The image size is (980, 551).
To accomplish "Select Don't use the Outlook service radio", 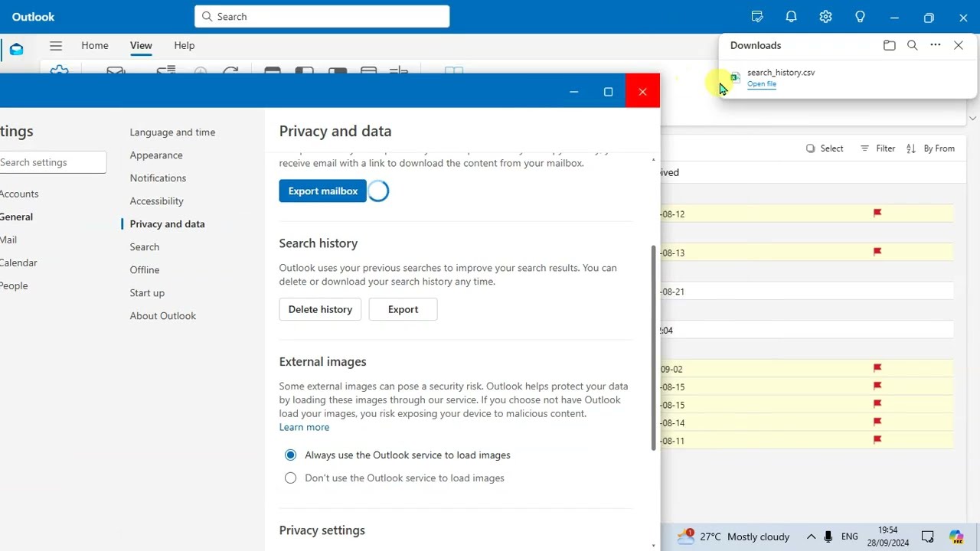I will point(290,478).
